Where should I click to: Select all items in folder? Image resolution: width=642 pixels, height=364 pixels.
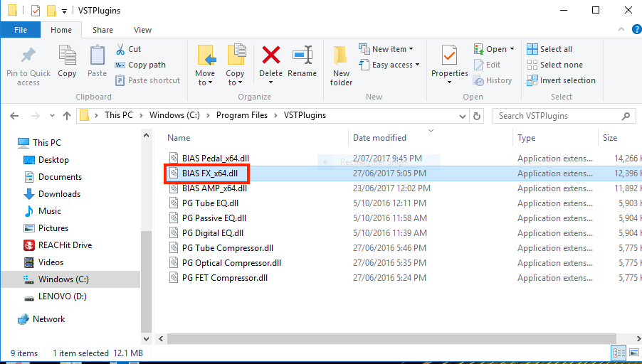tap(549, 49)
